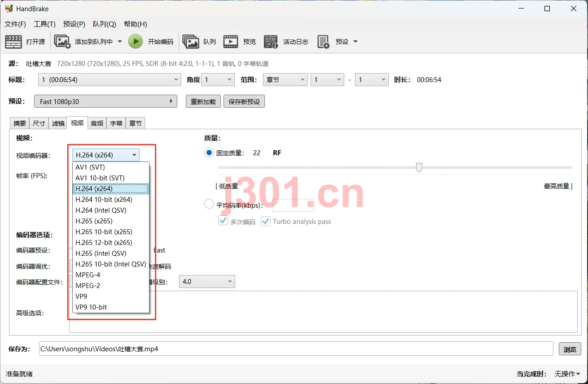Select H.265 10-bit (x265) encoder option
Screen dimensions: 588x384
[x=111, y=232]
